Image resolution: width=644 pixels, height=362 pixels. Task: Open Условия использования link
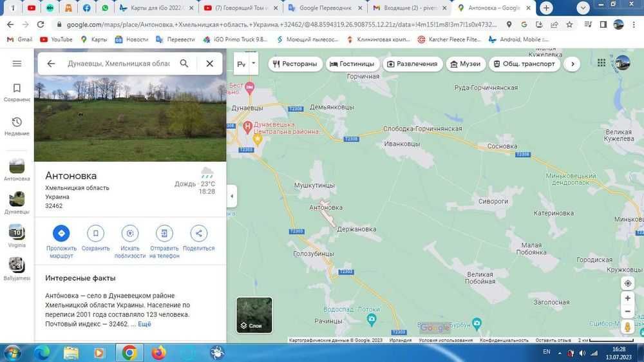pos(446,340)
